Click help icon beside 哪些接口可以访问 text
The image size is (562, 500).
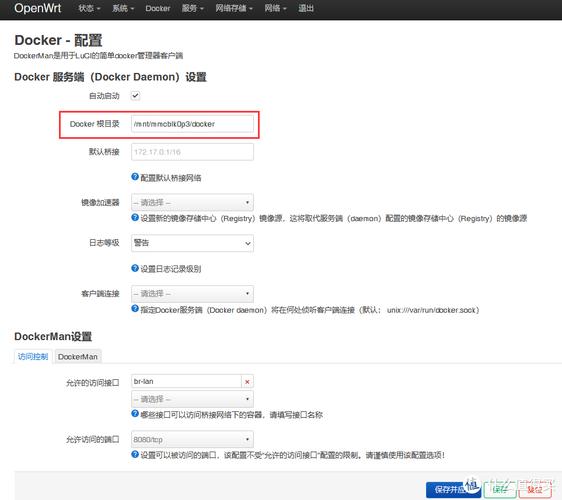pos(135,414)
